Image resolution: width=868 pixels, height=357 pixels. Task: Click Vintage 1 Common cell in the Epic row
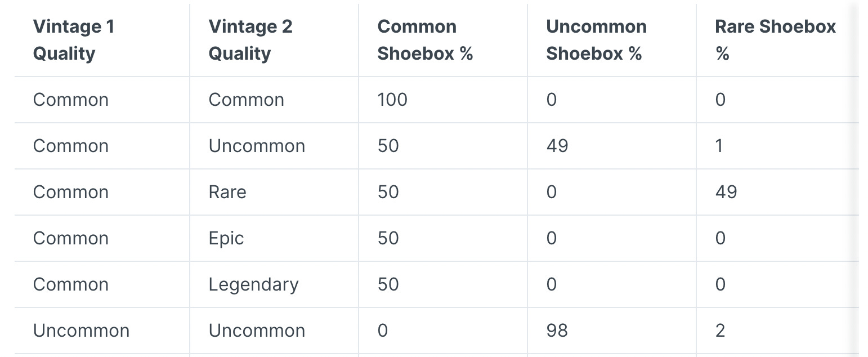pos(70,238)
